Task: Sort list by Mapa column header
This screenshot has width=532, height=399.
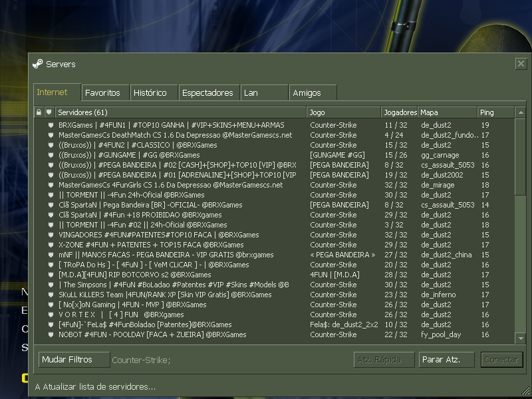Action: tap(447, 112)
